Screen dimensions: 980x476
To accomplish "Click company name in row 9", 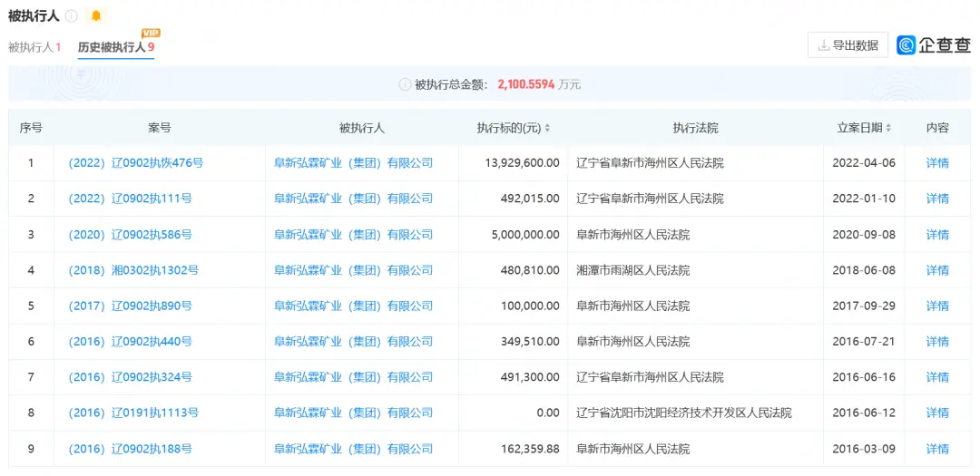I will [x=353, y=449].
